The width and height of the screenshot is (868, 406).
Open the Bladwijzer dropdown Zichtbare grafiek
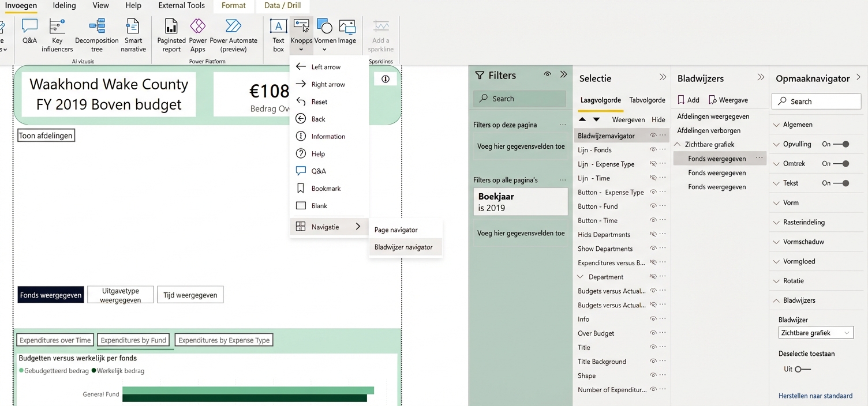(x=815, y=333)
